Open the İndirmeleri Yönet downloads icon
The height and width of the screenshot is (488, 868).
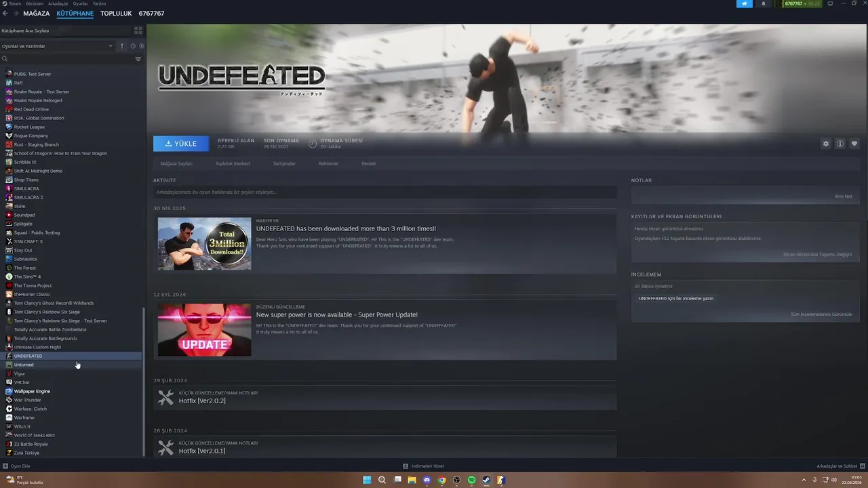tap(406, 466)
